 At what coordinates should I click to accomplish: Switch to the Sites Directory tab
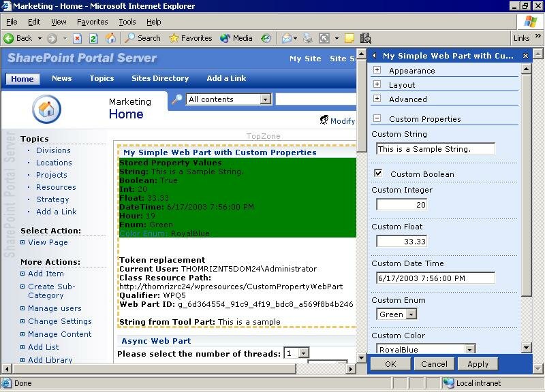coord(160,78)
